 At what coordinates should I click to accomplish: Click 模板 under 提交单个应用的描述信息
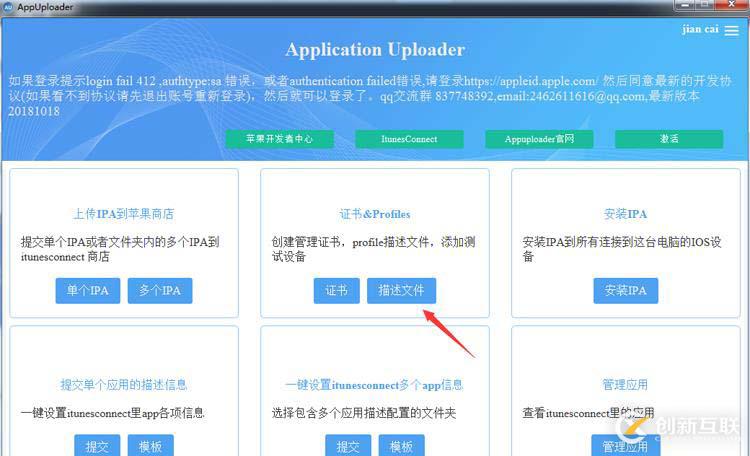[150, 446]
